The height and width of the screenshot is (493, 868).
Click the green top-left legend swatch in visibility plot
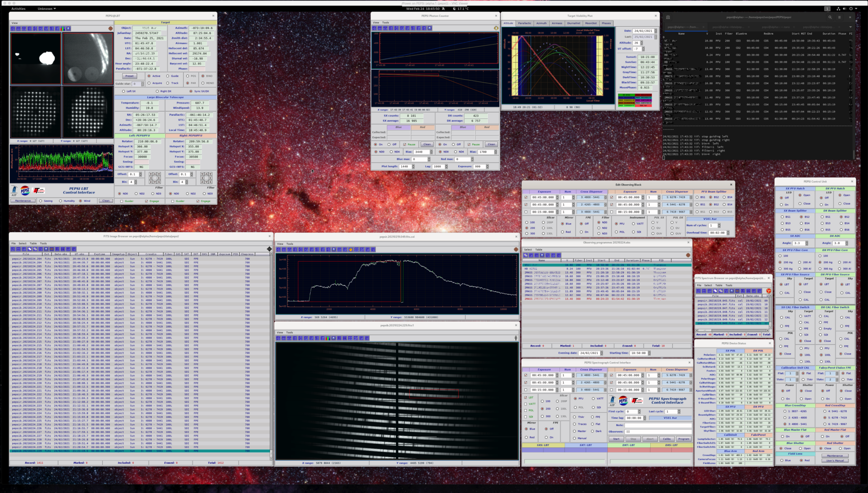pyautogui.click(x=626, y=95)
